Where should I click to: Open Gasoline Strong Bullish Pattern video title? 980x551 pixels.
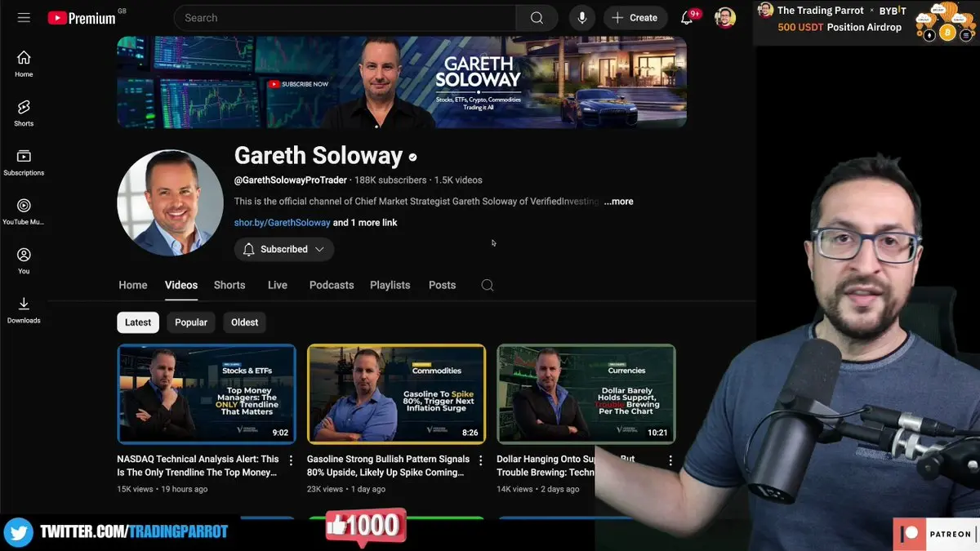[388, 465]
